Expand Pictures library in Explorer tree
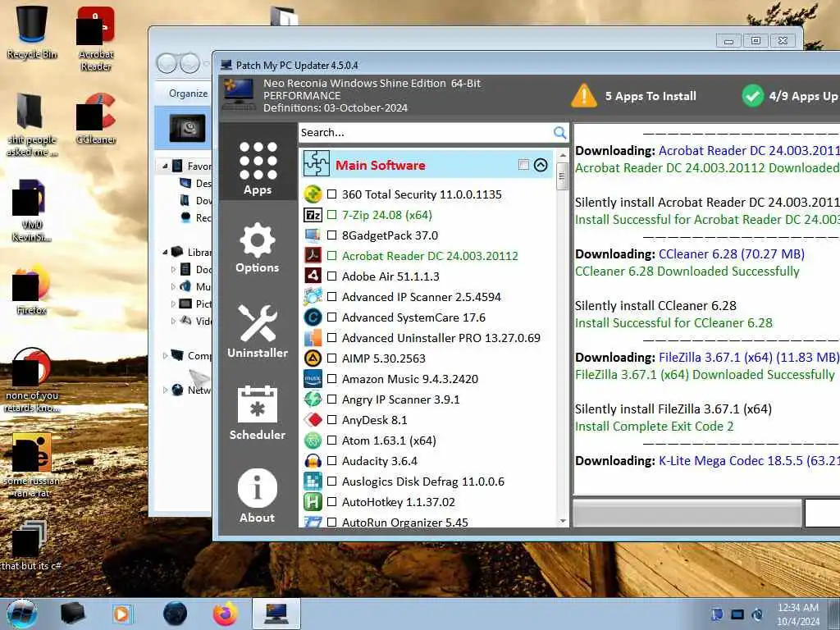 point(173,304)
